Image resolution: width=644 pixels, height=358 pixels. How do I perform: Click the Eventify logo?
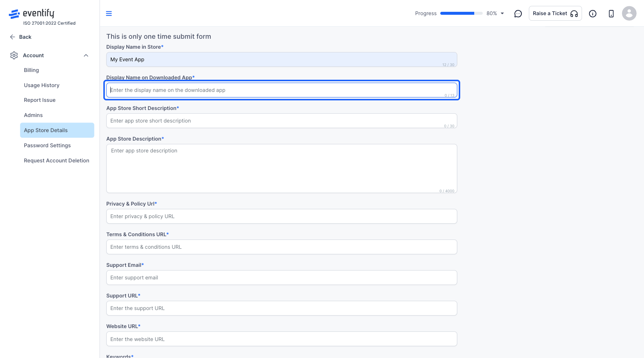click(x=32, y=14)
